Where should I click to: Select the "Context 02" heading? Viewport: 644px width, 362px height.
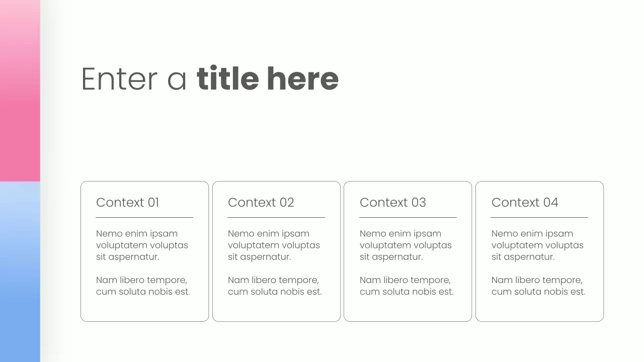point(261,203)
